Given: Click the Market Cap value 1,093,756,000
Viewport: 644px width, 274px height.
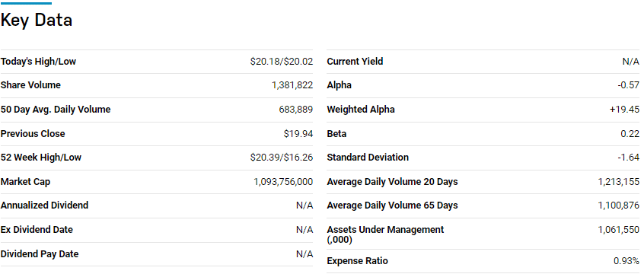Looking at the screenshot, I should (283, 182).
